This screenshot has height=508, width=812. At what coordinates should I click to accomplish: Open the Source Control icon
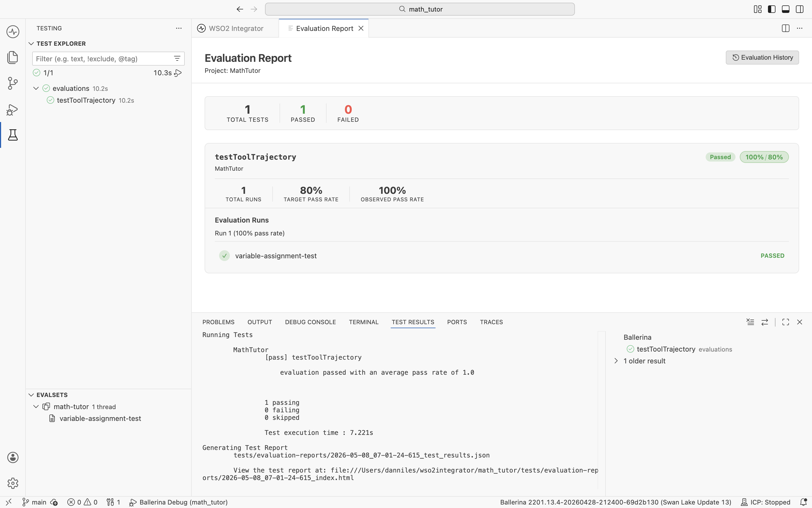13,83
